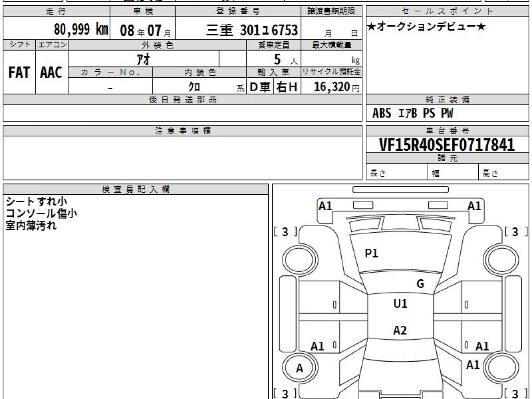Click the 諸元 header

click(x=447, y=158)
